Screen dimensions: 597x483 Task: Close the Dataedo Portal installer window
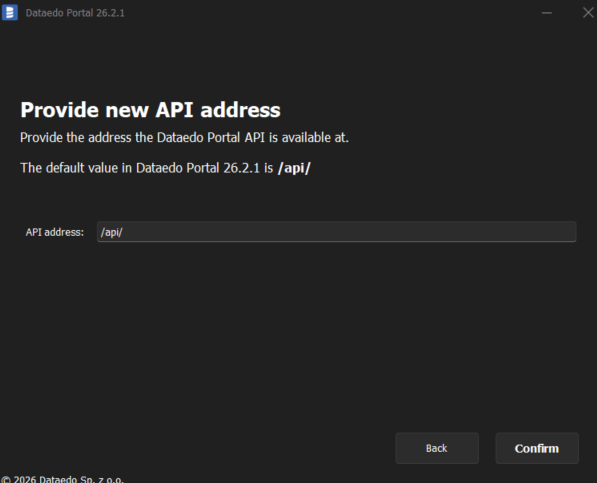point(588,13)
